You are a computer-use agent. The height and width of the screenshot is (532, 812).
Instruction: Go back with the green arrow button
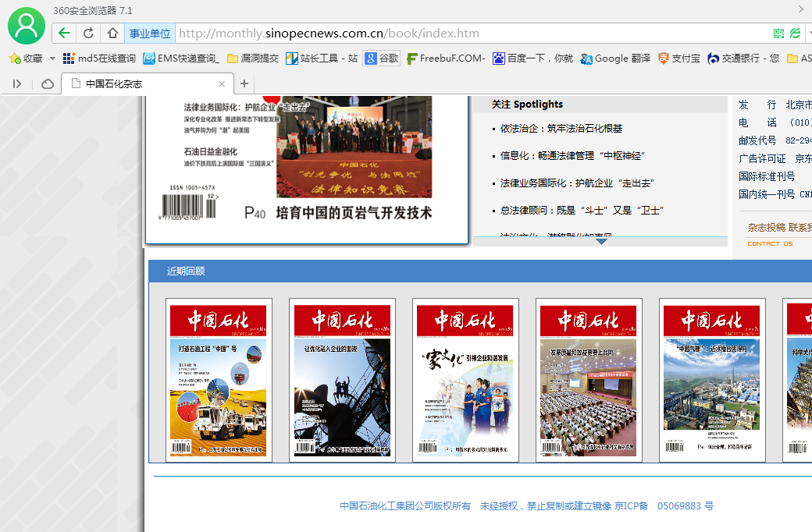pos(64,33)
